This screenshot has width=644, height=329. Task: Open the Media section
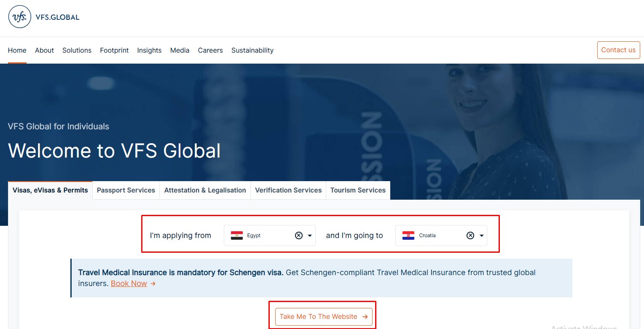click(x=180, y=50)
